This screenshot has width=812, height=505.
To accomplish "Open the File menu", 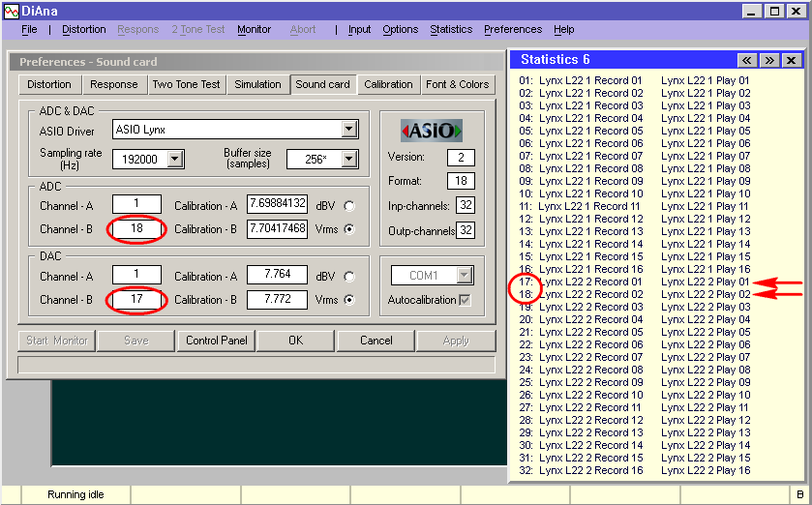I will tap(29, 29).
